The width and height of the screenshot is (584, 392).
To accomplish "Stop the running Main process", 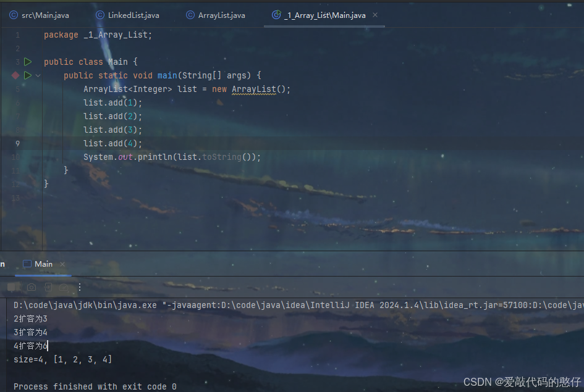I will [x=12, y=287].
